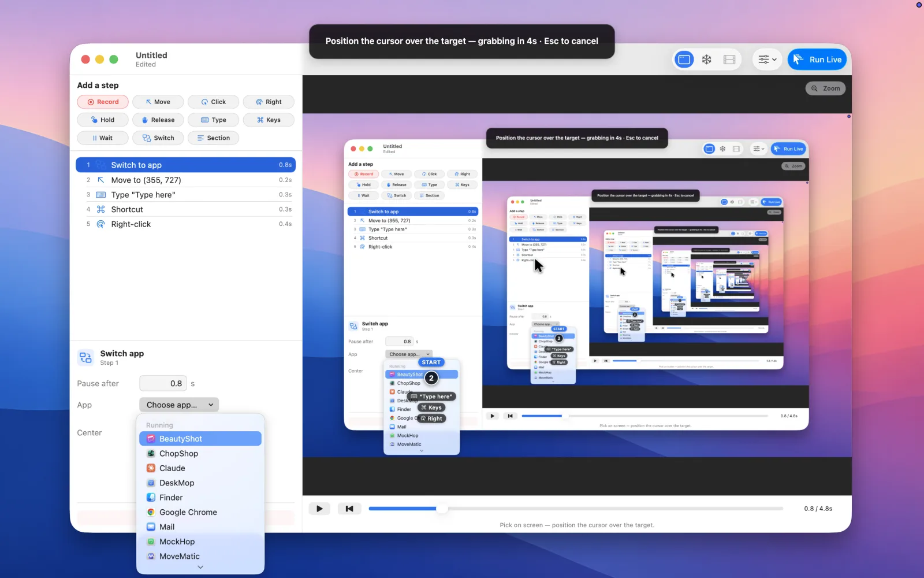Add a Click step
Screen dimensions: 924x578
pos(213,102)
